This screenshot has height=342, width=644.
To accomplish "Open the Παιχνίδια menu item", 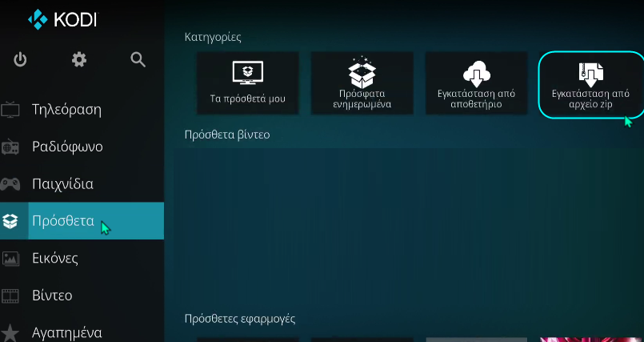I will point(82,183).
